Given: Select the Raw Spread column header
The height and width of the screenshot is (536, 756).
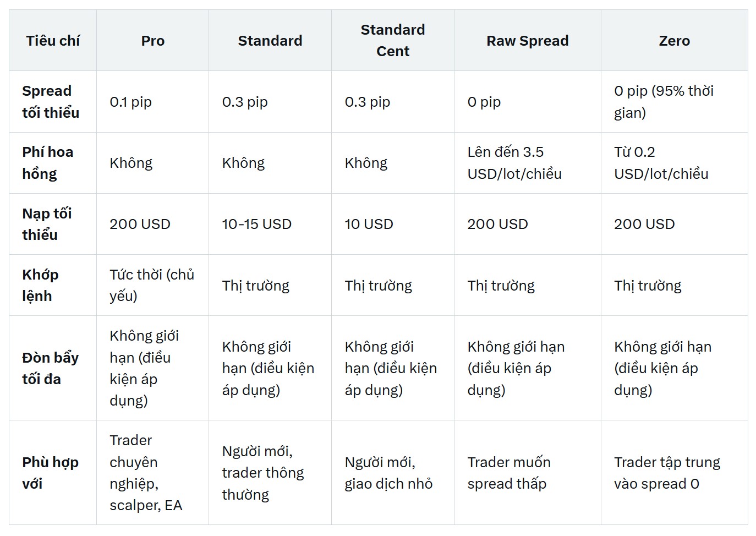Looking at the screenshot, I should pyautogui.click(x=527, y=41).
